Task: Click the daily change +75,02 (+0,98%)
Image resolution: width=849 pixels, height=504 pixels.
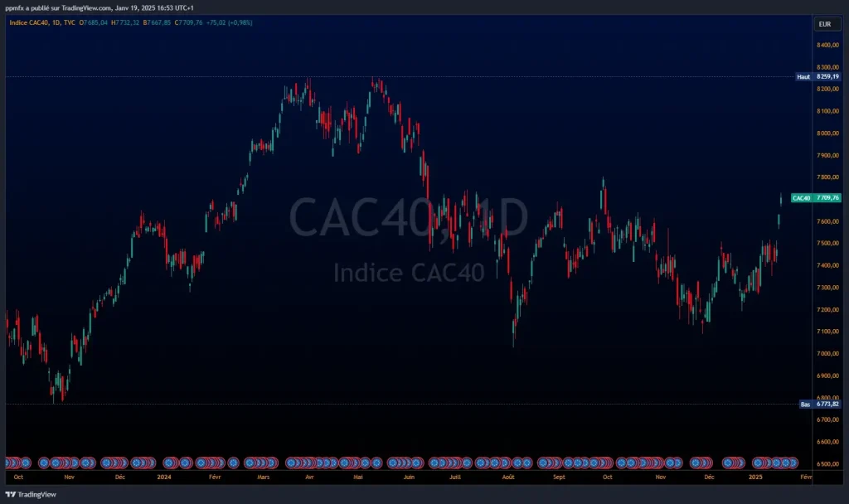Action: pos(229,22)
